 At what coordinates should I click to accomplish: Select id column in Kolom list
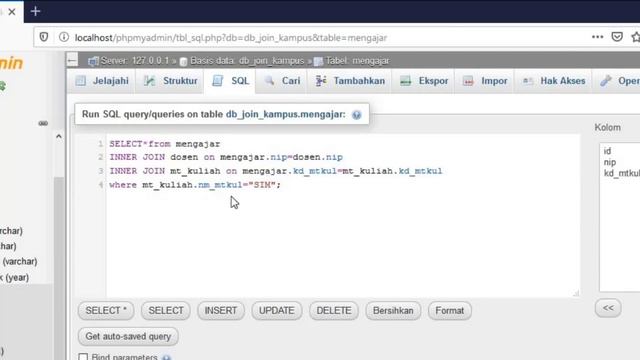pos(607,151)
